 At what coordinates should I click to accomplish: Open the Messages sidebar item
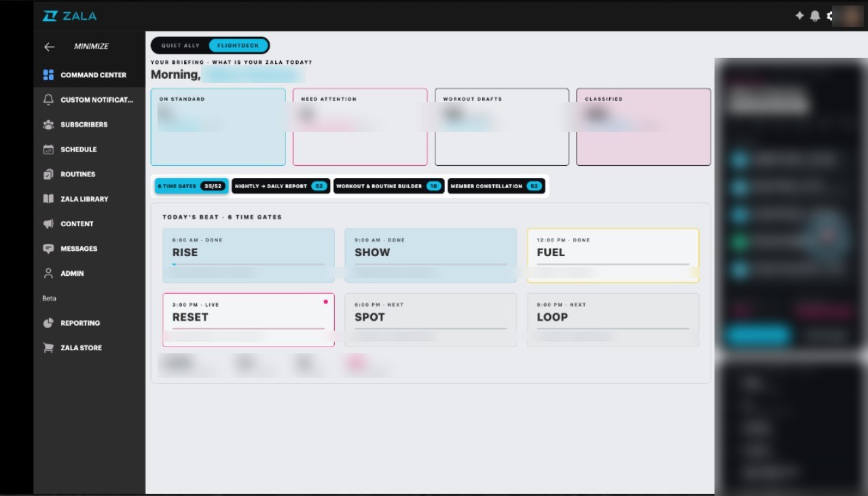[89, 249]
